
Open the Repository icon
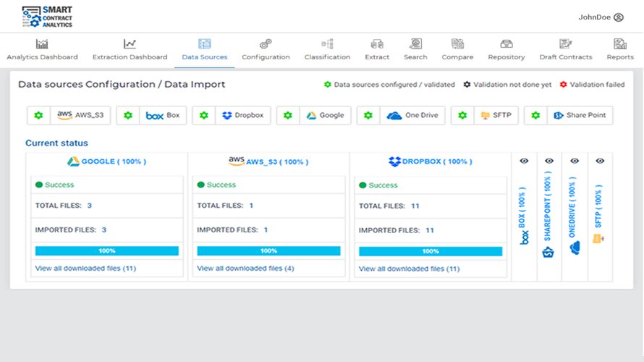(x=507, y=44)
